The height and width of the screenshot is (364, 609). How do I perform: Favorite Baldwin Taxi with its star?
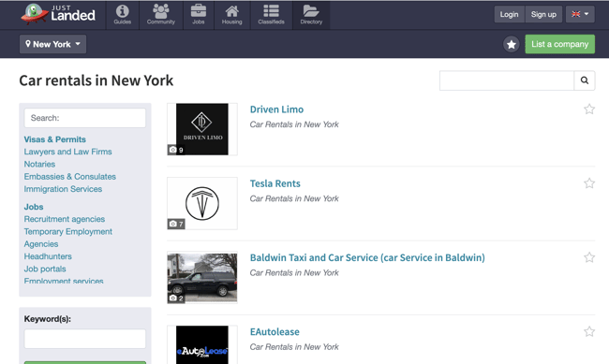coord(589,257)
